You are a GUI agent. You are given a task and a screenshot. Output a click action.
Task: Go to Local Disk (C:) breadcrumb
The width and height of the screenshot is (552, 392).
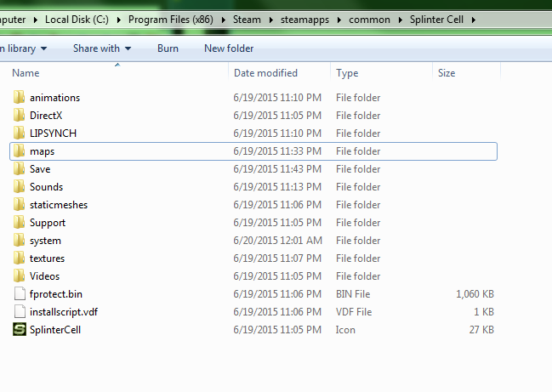pyautogui.click(x=77, y=20)
